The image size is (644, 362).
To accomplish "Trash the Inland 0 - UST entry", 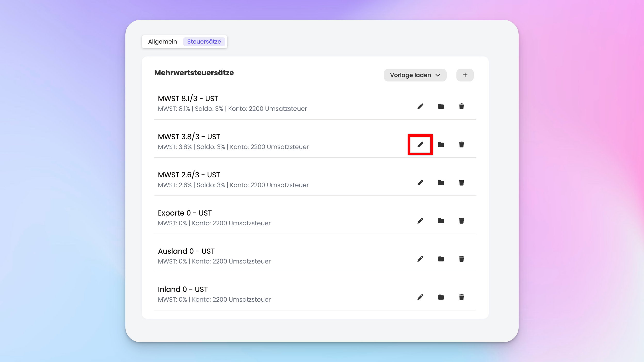I will [x=461, y=297].
